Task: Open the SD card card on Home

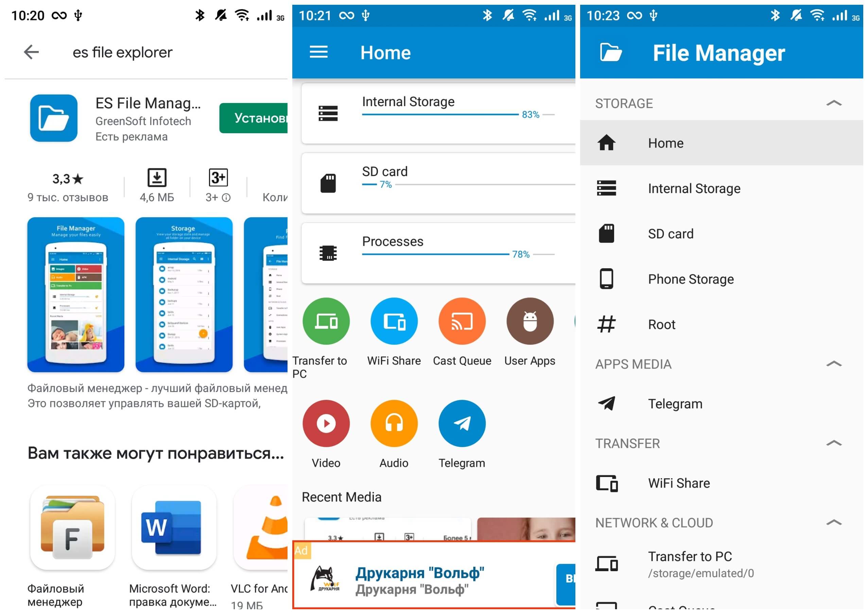Action: [438, 183]
